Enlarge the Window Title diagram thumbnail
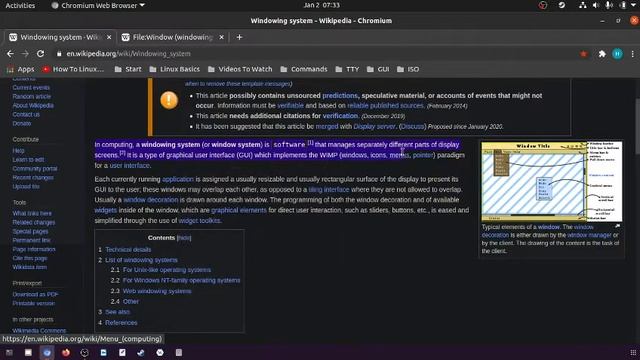640x360 pixels. pyautogui.click(x=551, y=181)
